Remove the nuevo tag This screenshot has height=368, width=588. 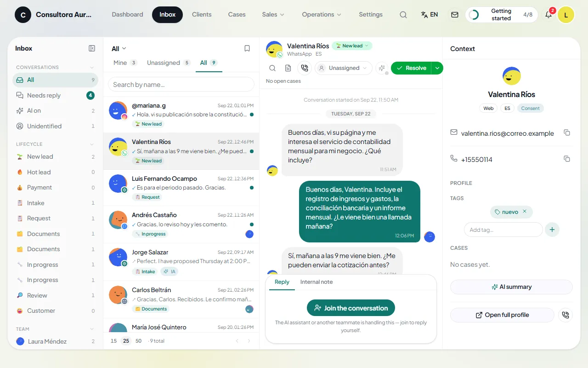coord(525,212)
